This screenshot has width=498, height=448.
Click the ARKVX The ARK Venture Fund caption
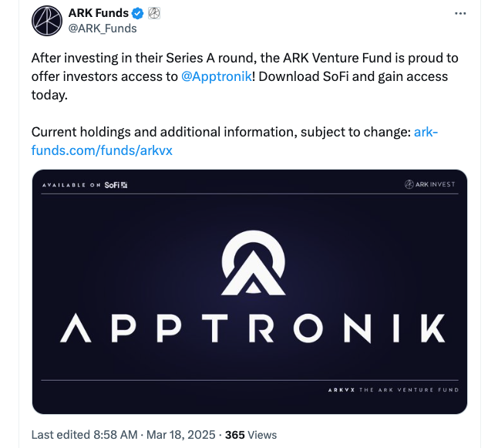395,390
